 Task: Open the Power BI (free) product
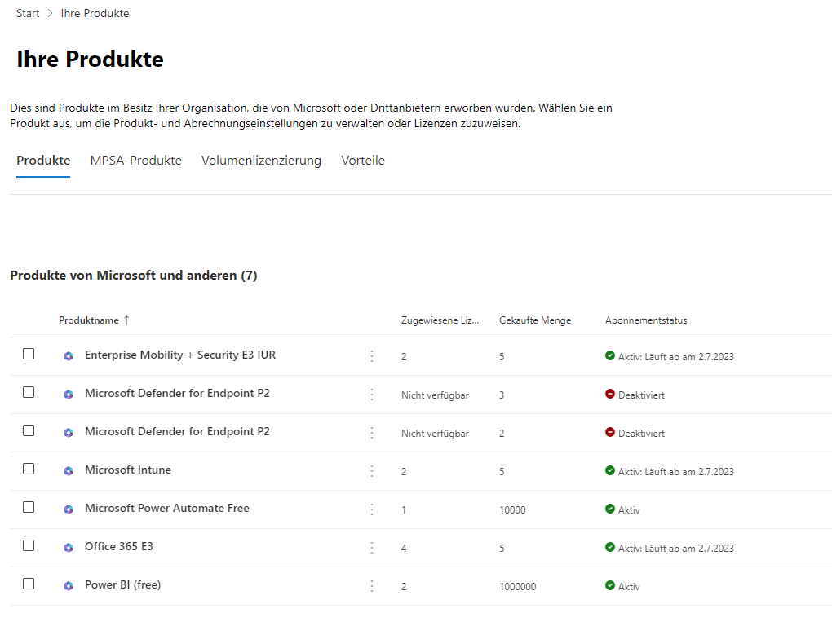pyautogui.click(x=122, y=584)
